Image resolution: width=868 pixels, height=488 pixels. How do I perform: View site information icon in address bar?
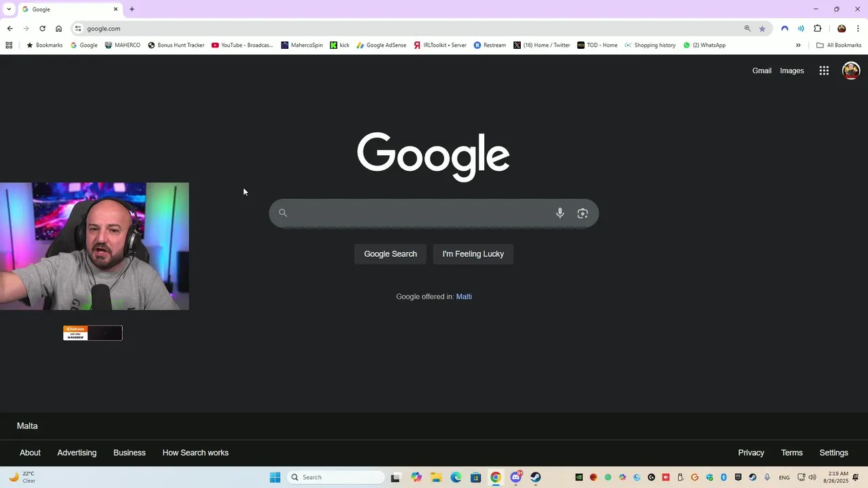click(78, 28)
